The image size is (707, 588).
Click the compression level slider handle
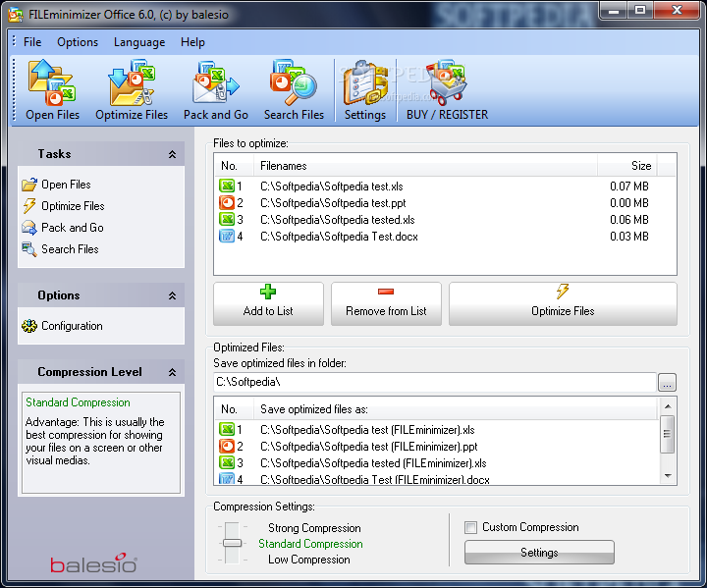[232, 544]
